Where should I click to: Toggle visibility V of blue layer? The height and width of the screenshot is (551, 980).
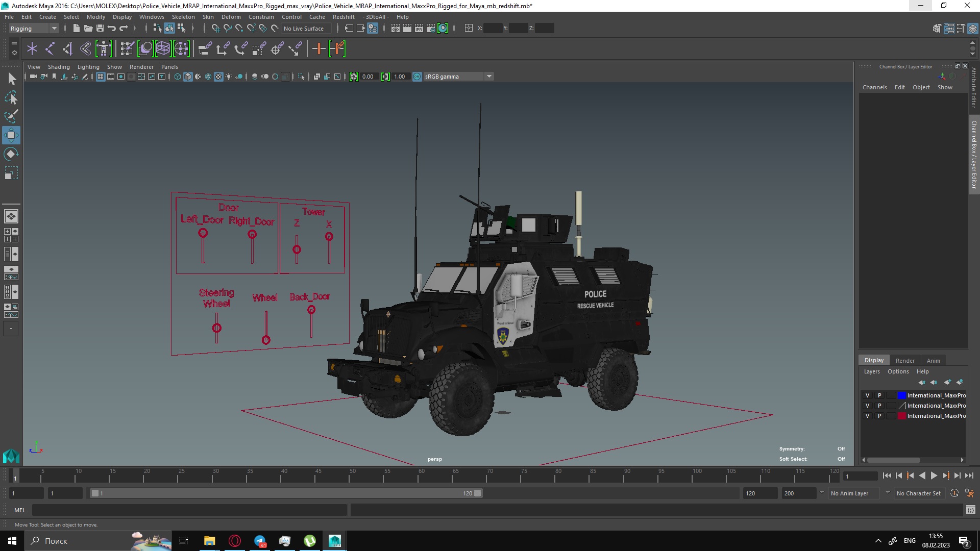tap(867, 395)
